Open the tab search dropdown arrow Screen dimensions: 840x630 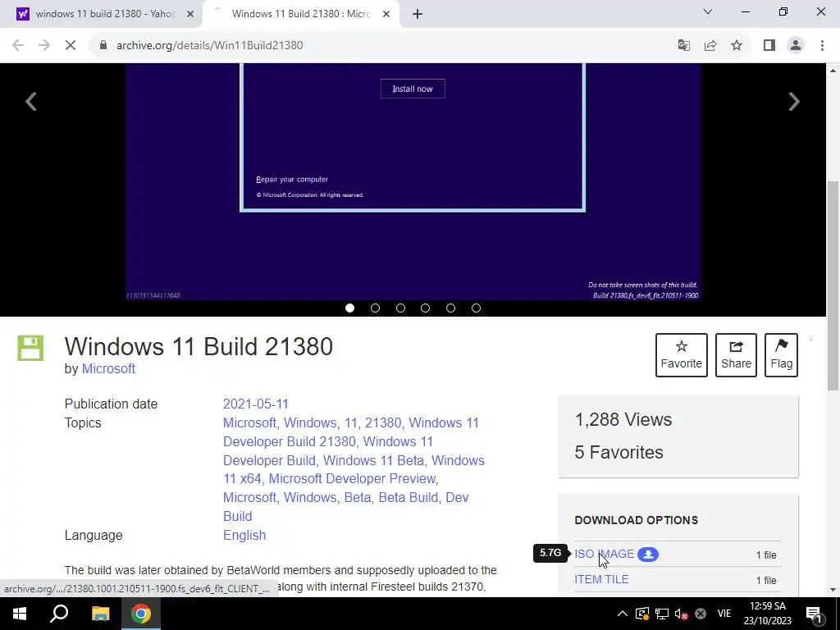[708, 11]
